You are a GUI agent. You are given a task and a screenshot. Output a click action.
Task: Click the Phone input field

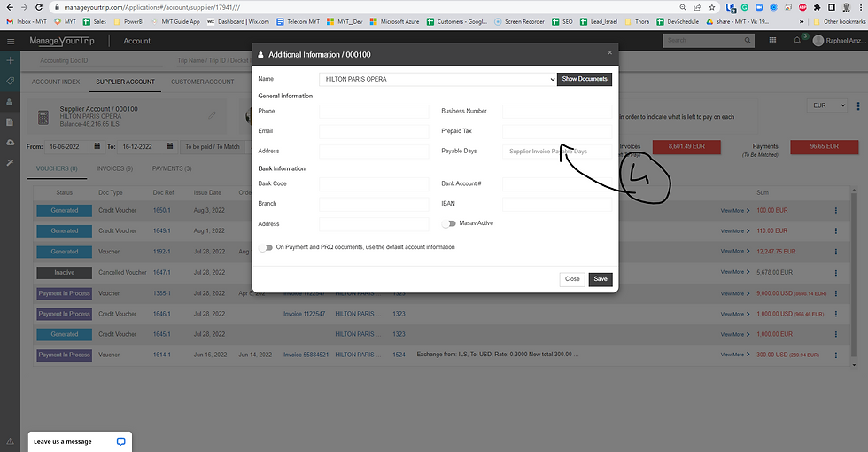click(x=374, y=112)
